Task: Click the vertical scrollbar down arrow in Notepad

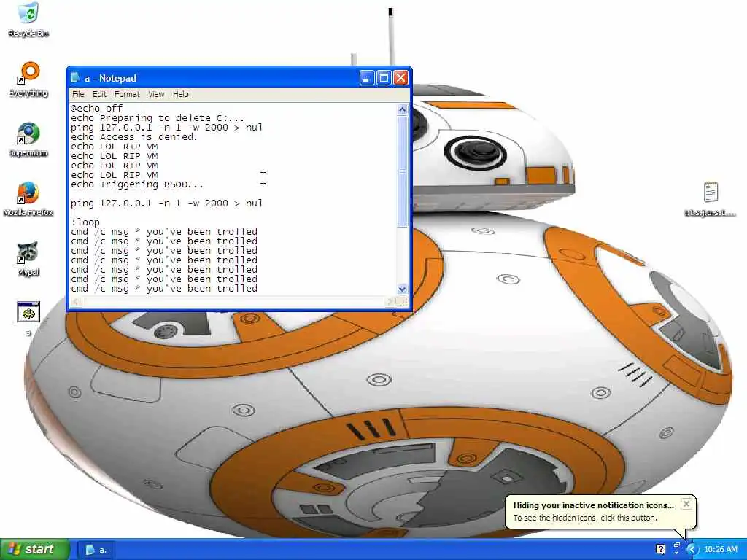Action: point(402,289)
